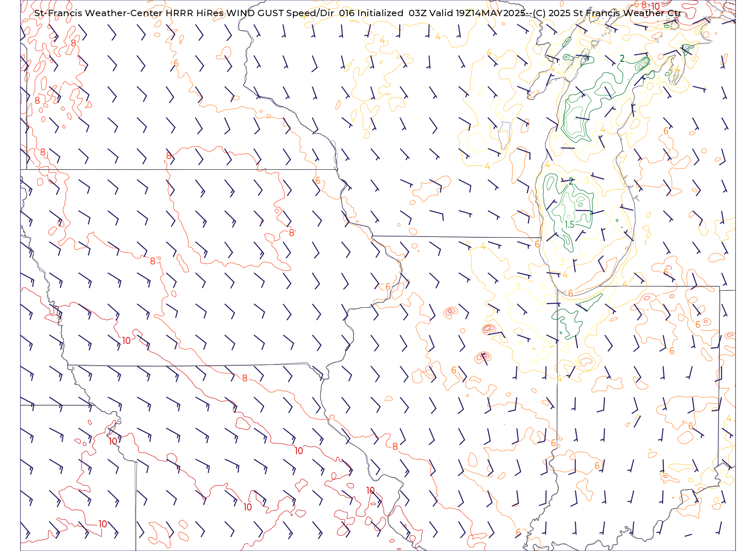Click the green "2" label just above the 1.5 contour
This screenshot has width=756, height=551.
[571, 181]
